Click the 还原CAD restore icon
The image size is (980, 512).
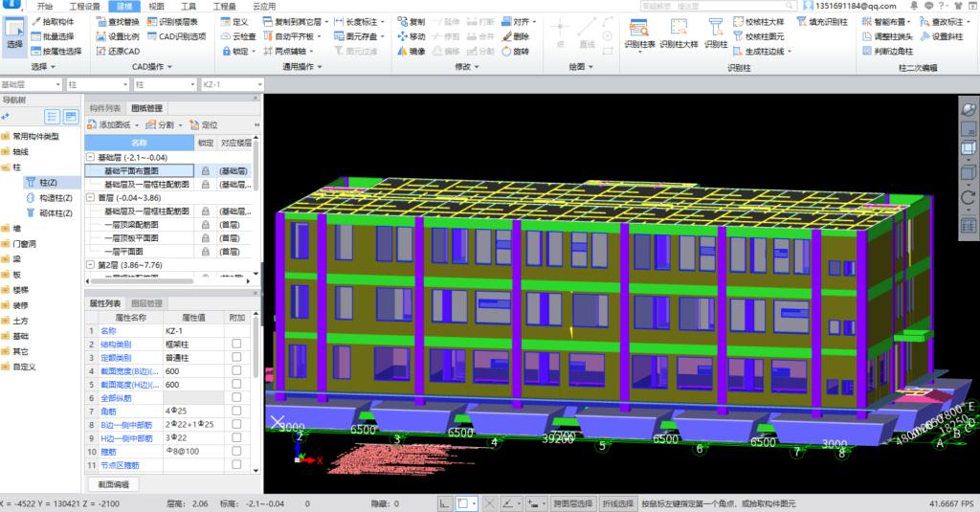click(101, 51)
